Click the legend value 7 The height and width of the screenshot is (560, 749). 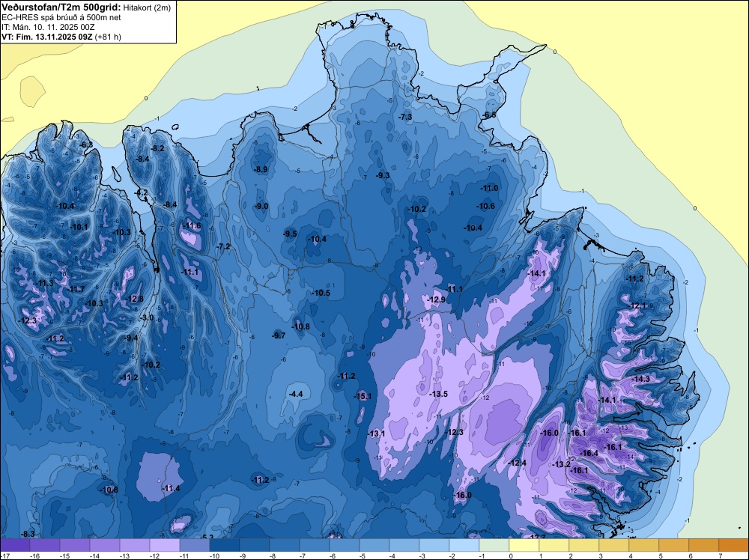(719, 556)
